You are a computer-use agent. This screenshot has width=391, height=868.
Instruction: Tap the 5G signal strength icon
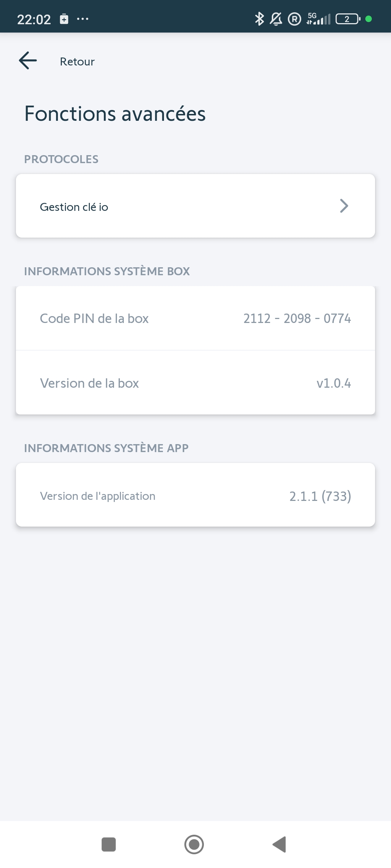(319, 19)
